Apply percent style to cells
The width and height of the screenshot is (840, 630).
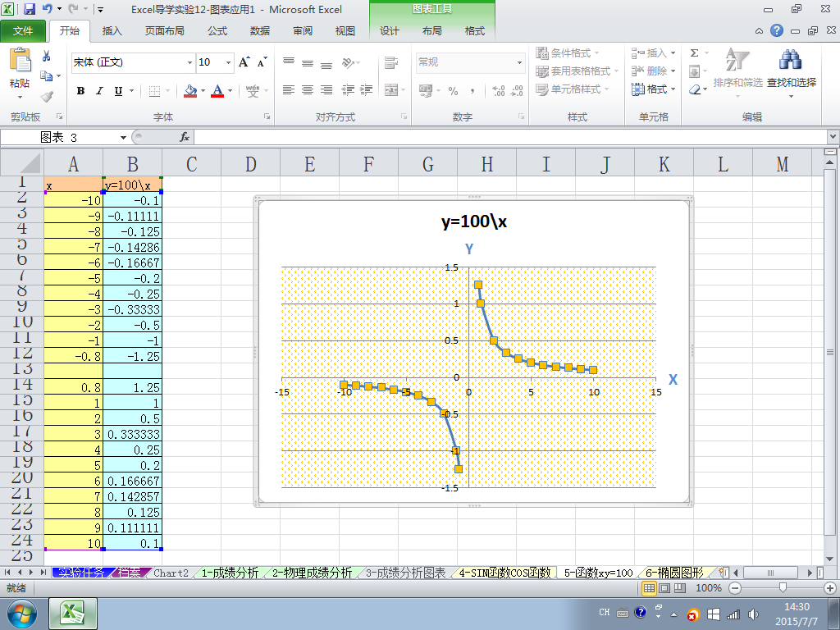[x=453, y=90]
